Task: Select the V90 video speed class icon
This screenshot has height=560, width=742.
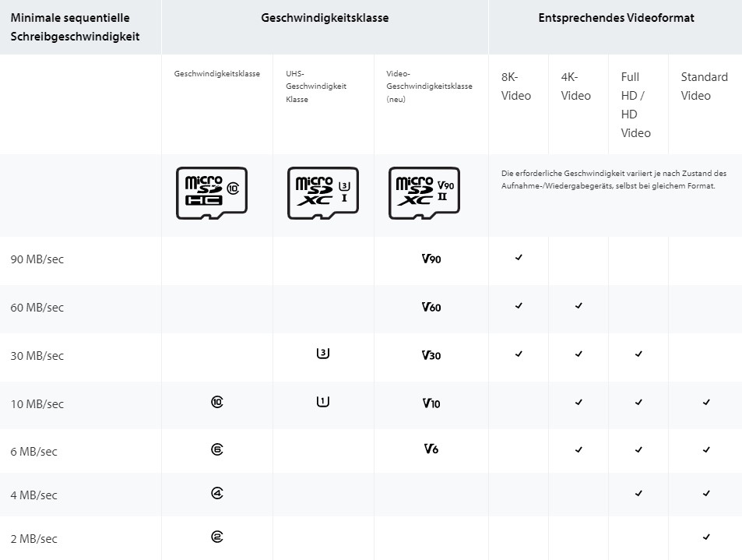Action: pyautogui.click(x=431, y=259)
